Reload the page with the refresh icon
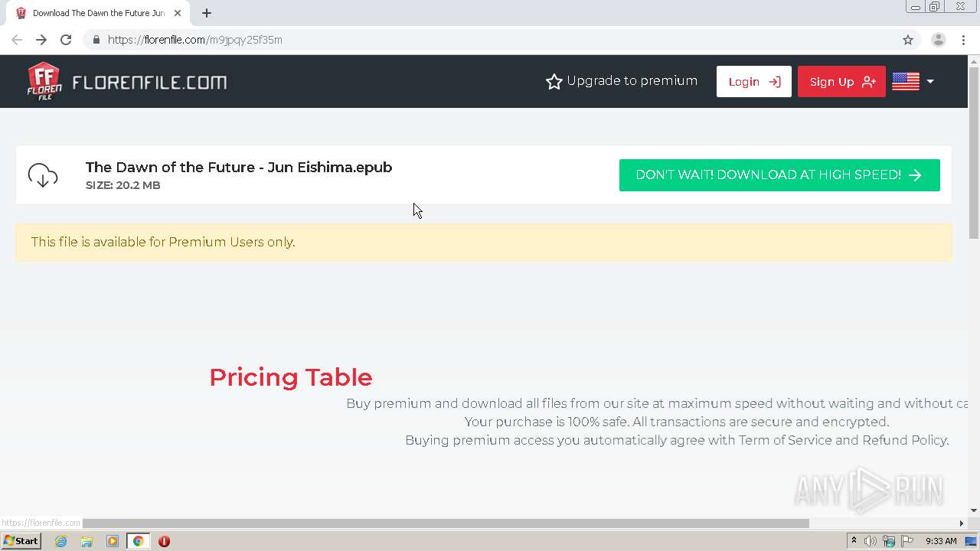980x551 pixels. pos(66,40)
